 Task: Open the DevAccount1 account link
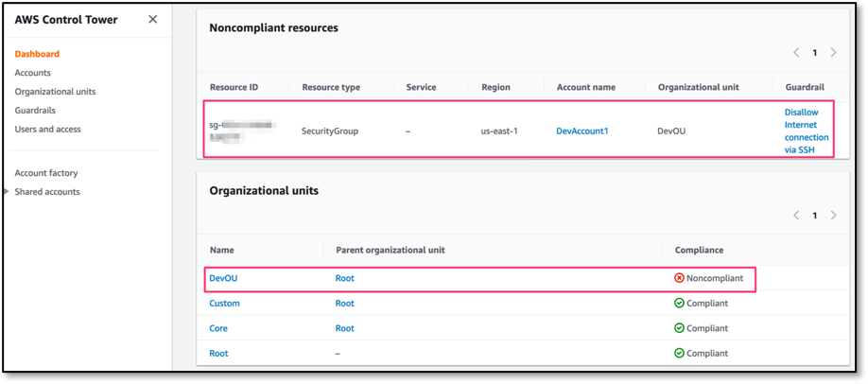click(x=582, y=131)
